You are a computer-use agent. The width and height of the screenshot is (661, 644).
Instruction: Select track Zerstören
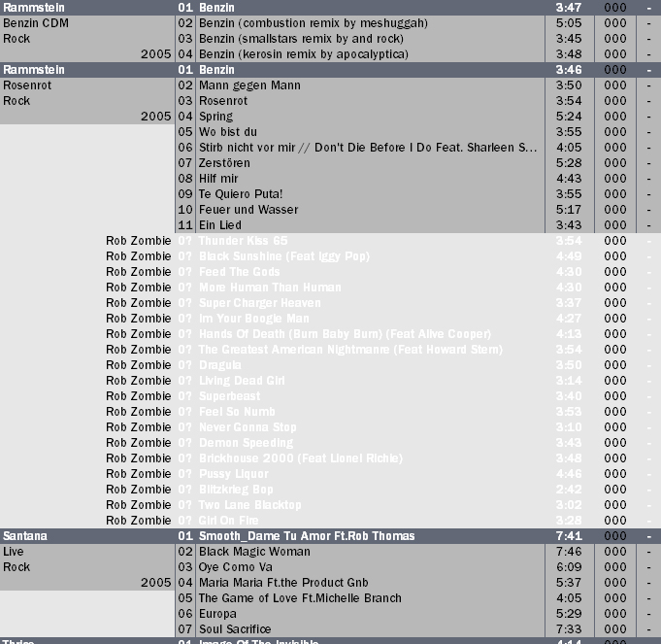point(224,163)
